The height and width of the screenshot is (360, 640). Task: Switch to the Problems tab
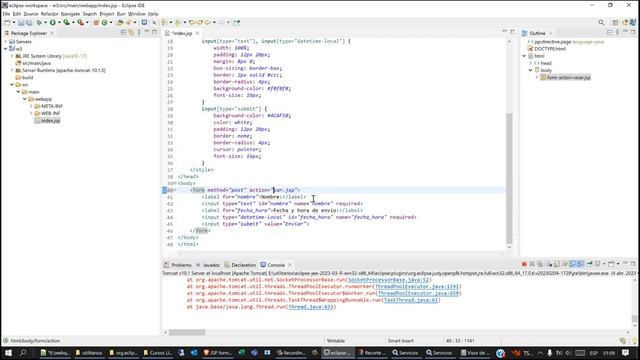point(178,265)
